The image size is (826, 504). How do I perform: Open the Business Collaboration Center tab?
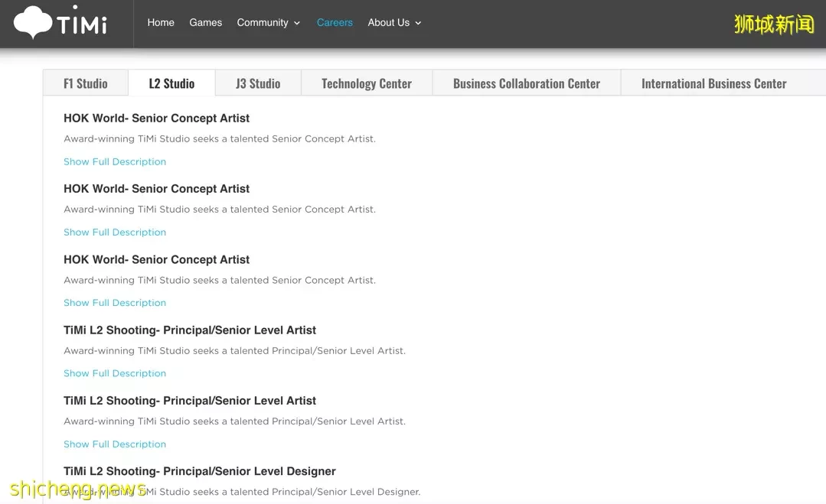point(526,83)
